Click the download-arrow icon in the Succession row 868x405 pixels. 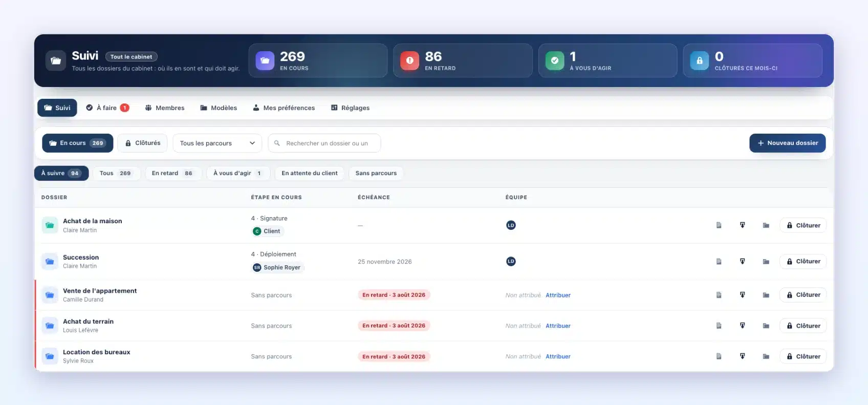click(742, 262)
